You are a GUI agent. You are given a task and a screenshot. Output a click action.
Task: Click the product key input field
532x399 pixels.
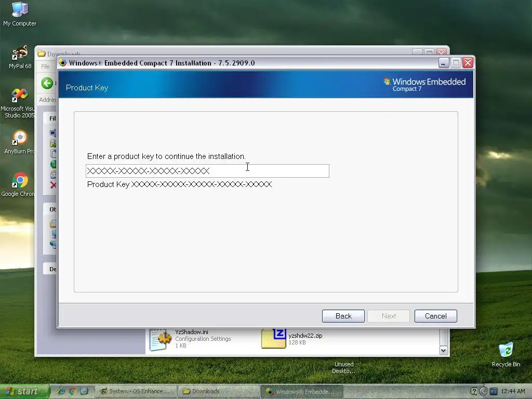coord(207,170)
